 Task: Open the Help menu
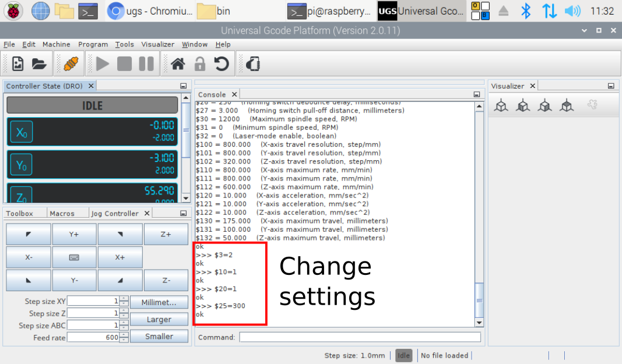223,44
